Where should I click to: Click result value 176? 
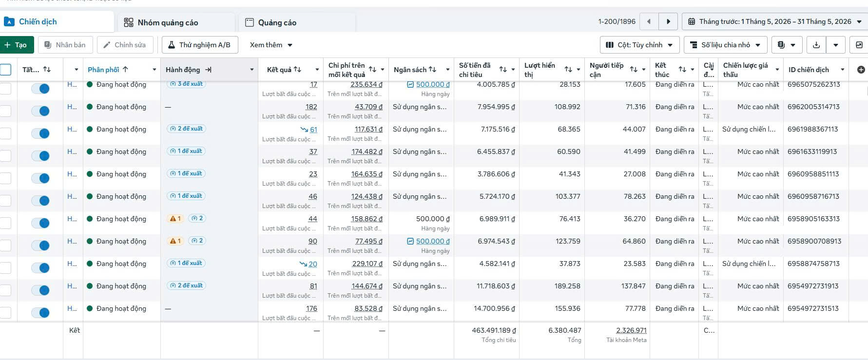click(x=311, y=308)
